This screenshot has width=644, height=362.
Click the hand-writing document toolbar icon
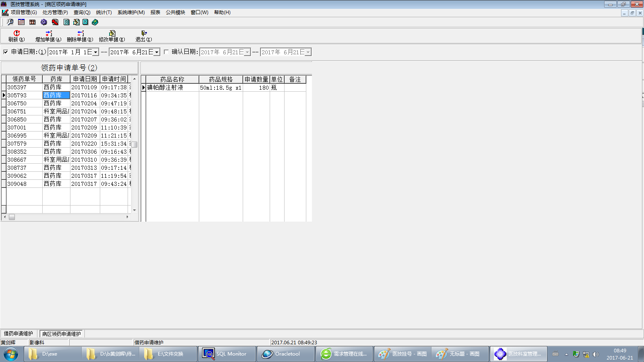click(x=76, y=22)
